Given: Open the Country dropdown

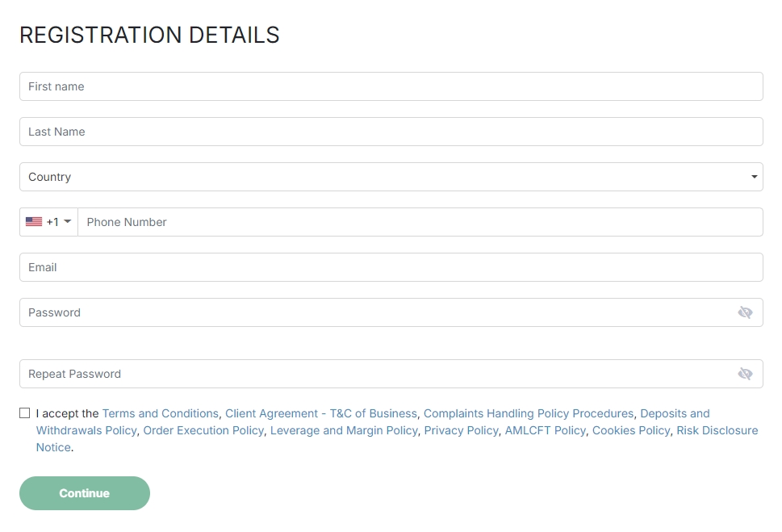Looking at the screenshot, I should 391,177.
